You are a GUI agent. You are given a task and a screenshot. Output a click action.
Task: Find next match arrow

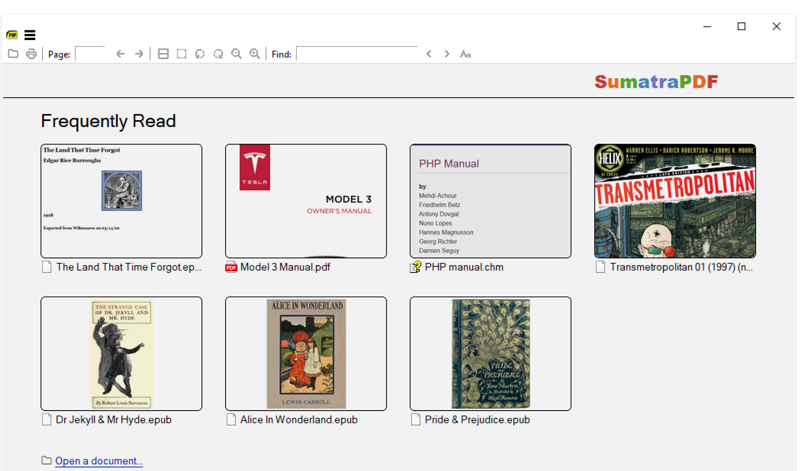click(x=447, y=54)
